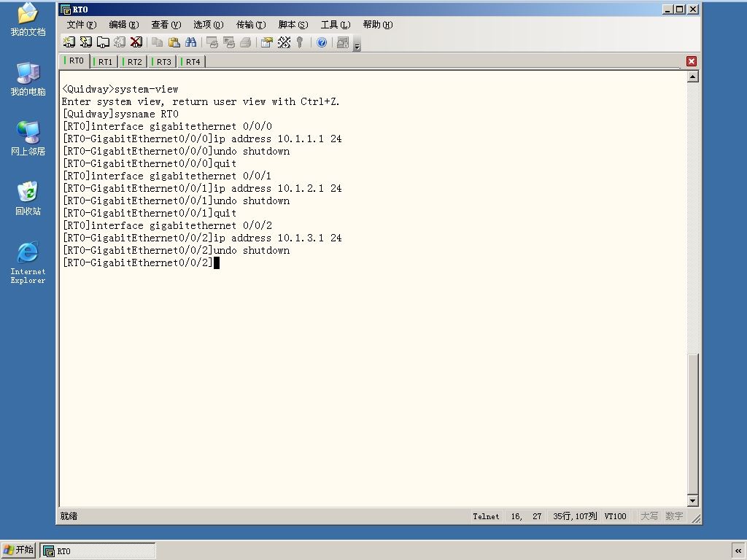Click the Auto Print printer icon

(245, 42)
